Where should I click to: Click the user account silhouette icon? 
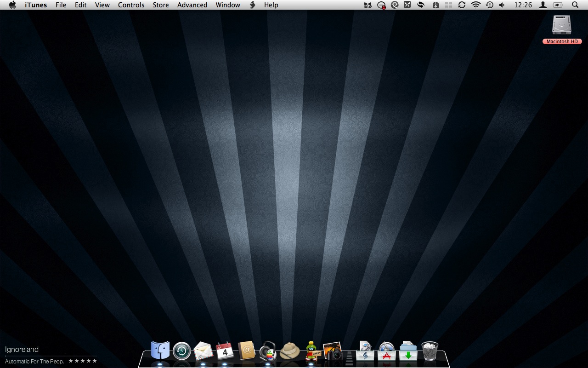543,5
